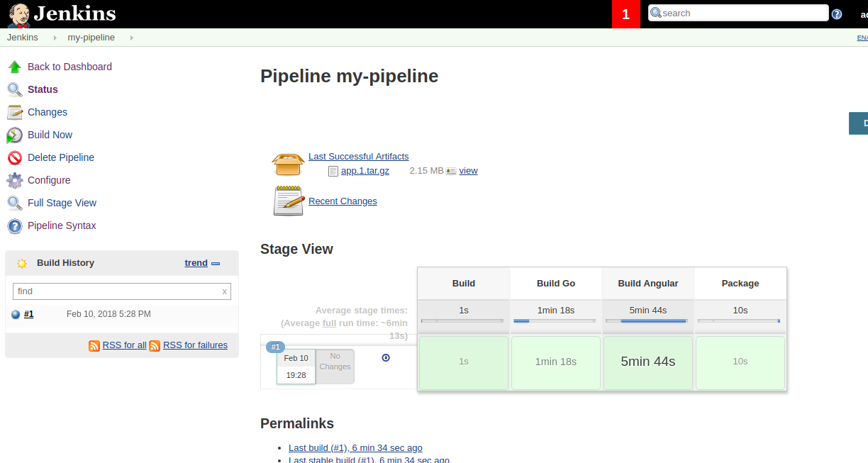
Task: Click the build date Feb 10, 2018 5:28 PM
Action: point(108,314)
